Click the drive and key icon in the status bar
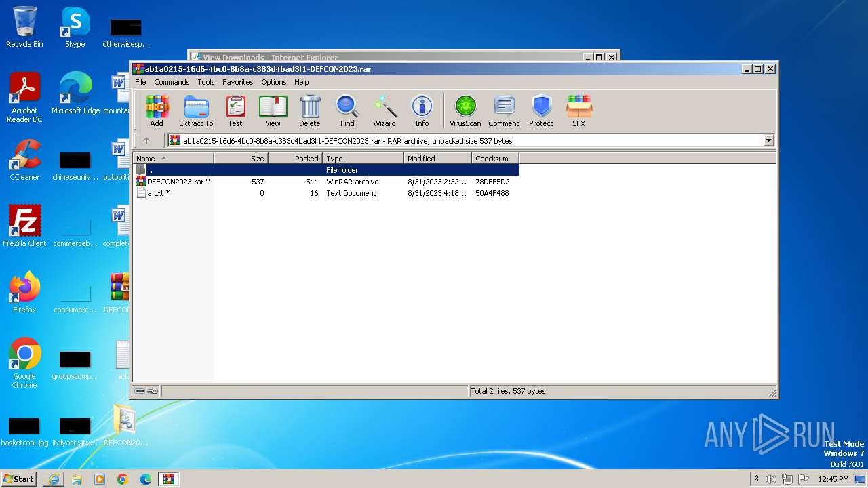 coord(146,391)
